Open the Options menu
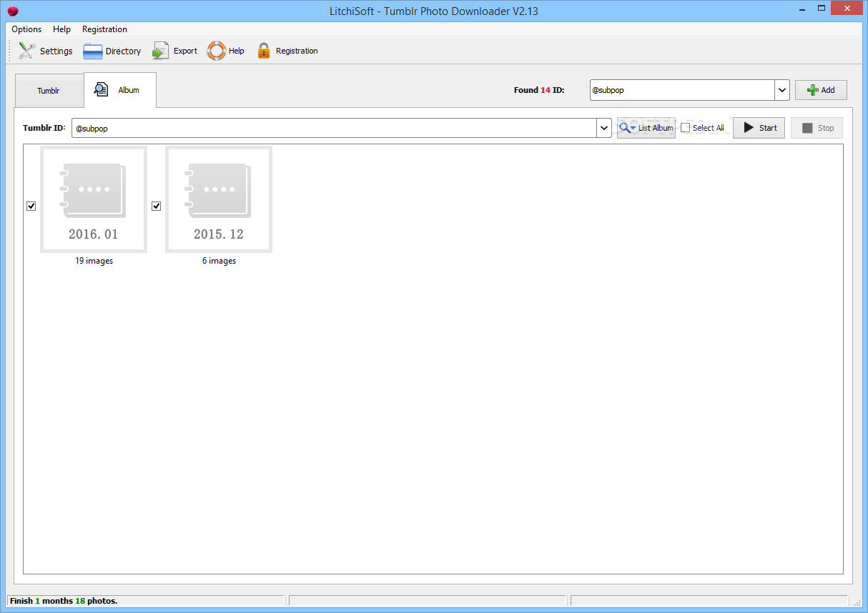Image resolution: width=868 pixels, height=613 pixels. pyautogui.click(x=26, y=29)
